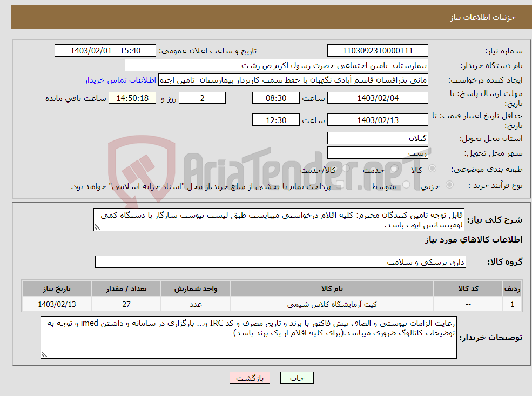
Task: Click the کد کالا column header
Action: tap(468, 289)
